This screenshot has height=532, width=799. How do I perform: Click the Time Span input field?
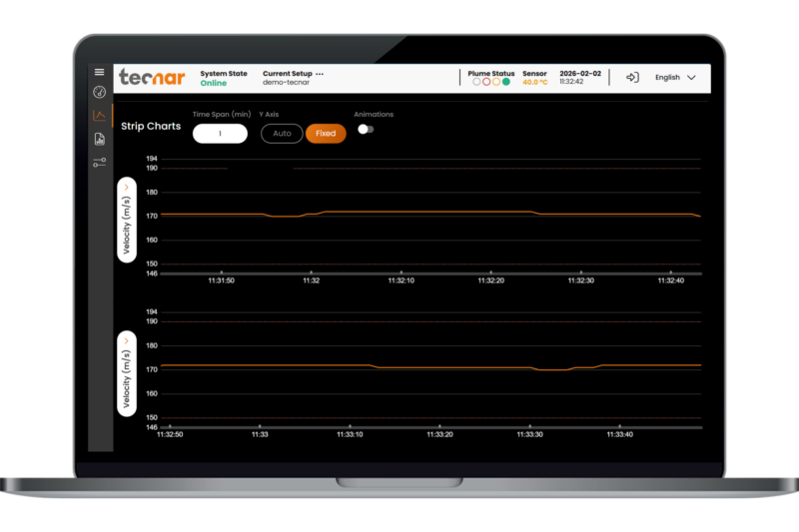(x=220, y=134)
